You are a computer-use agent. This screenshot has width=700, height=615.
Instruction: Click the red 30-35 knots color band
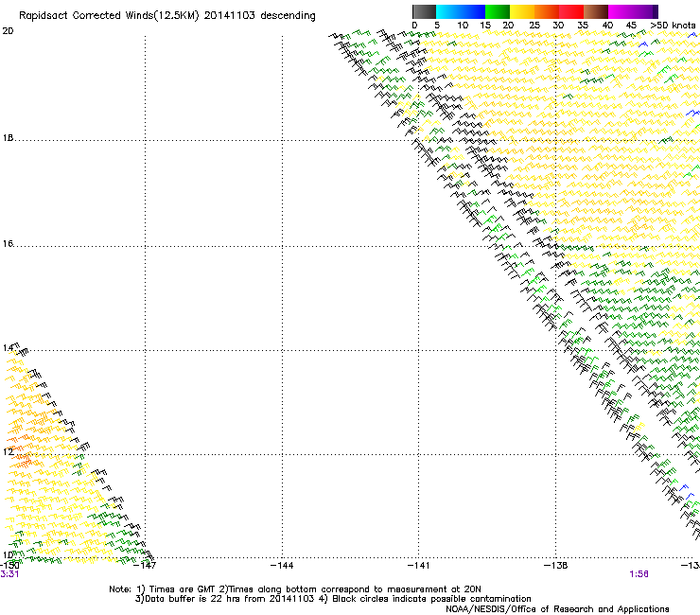point(571,11)
